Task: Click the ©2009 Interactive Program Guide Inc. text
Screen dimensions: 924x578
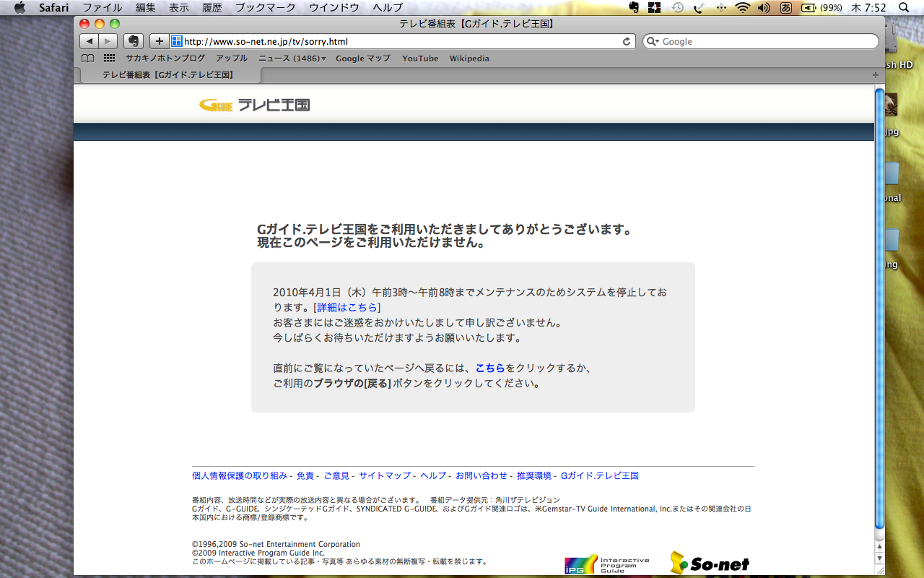Action: coord(258,553)
